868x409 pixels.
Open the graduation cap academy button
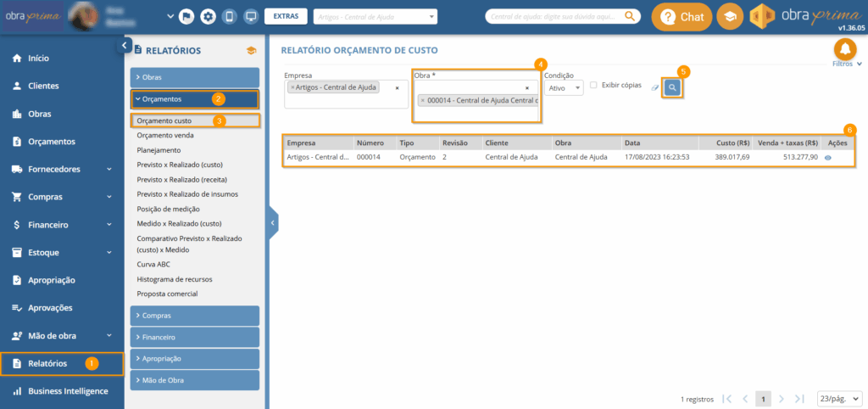[730, 17]
